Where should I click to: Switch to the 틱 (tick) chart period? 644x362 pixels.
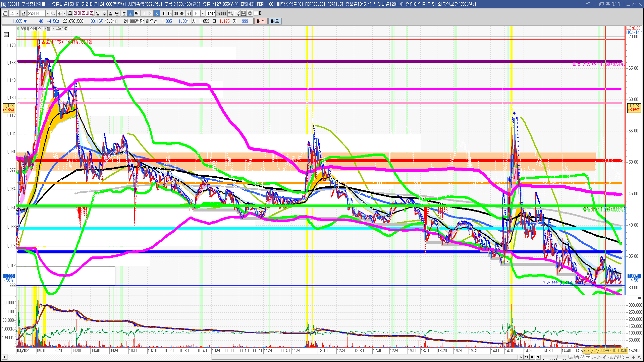coord(137,13)
